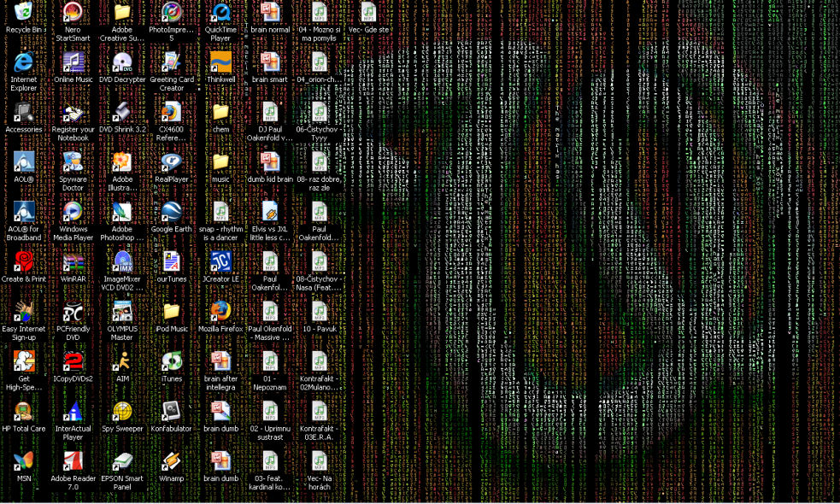The width and height of the screenshot is (840, 504).
Task: Open the Adobe Creative Suite folder
Action: tap(122, 12)
